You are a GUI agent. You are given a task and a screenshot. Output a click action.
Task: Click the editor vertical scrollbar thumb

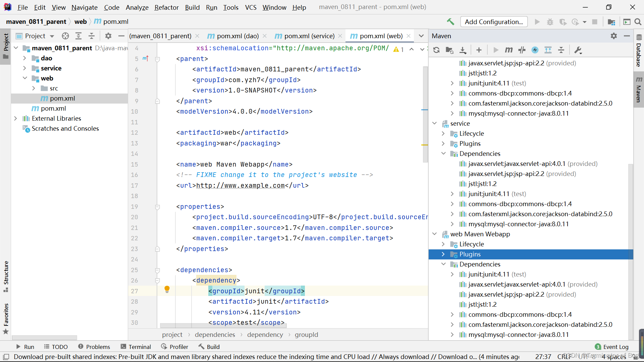coord(425,114)
